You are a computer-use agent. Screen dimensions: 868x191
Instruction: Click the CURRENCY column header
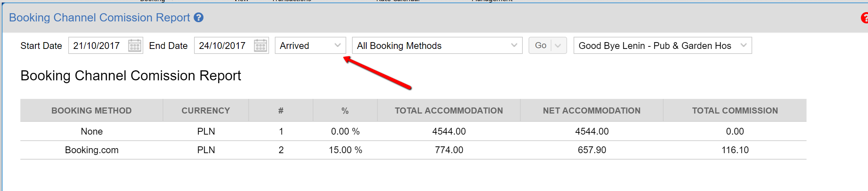(x=205, y=111)
